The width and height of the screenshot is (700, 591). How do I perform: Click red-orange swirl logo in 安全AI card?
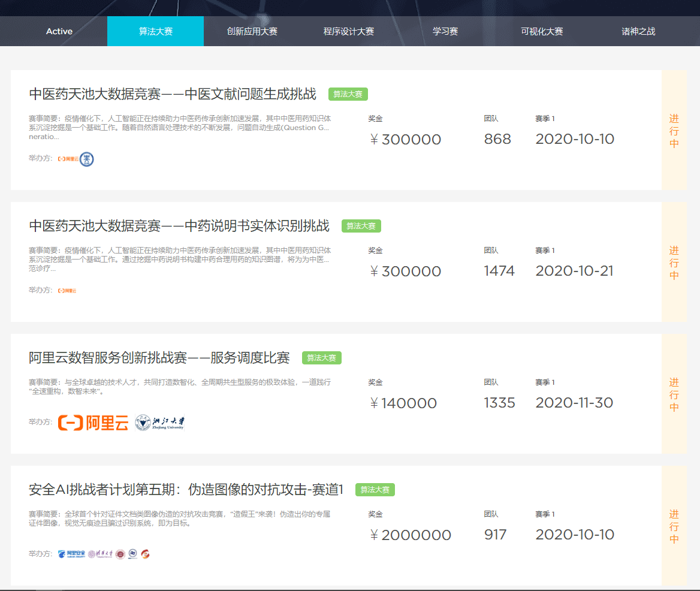(x=145, y=554)
